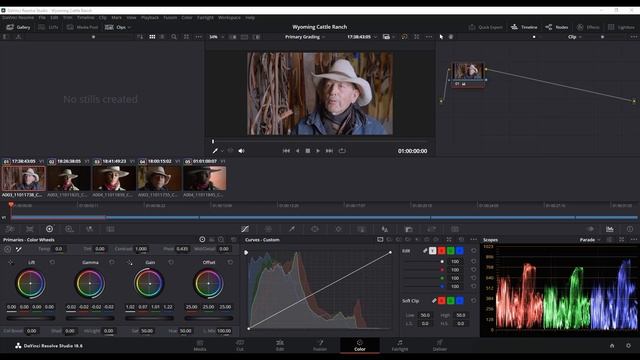Adjust the Gamma master wheel slider
The width and height of the screenshot is (640, 360).
90,318
